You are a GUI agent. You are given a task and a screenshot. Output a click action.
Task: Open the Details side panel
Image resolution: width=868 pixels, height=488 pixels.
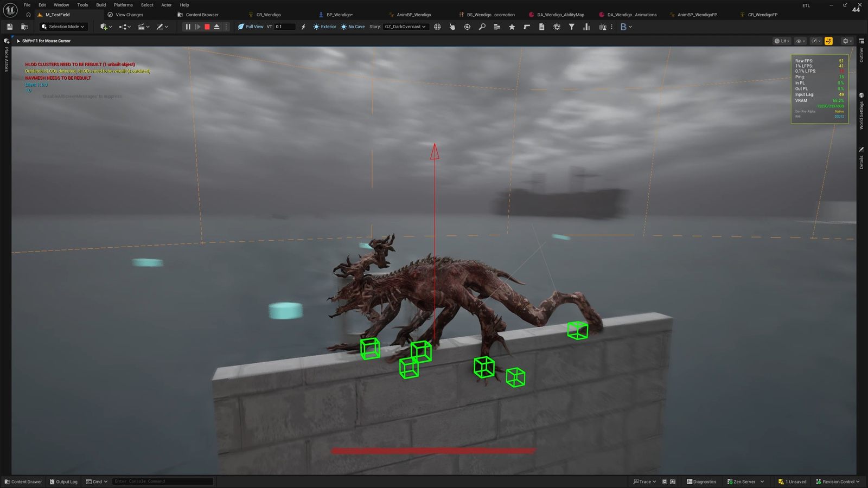tap(861, 159)
